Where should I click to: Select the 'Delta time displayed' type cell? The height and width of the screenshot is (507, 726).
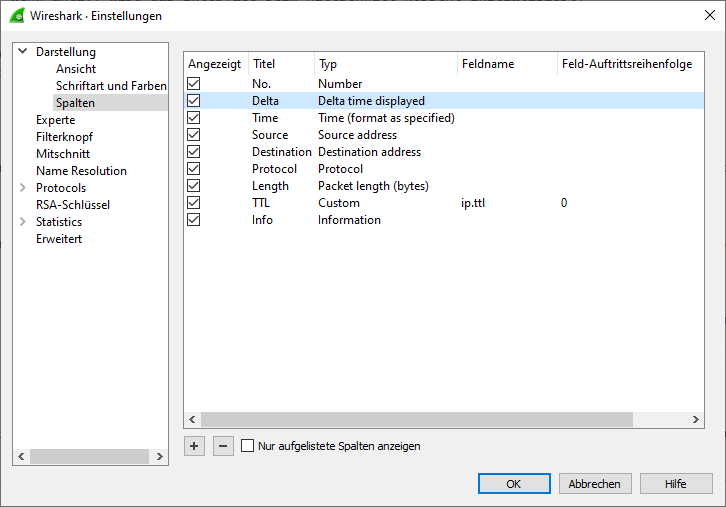click(x=371, y=101)
